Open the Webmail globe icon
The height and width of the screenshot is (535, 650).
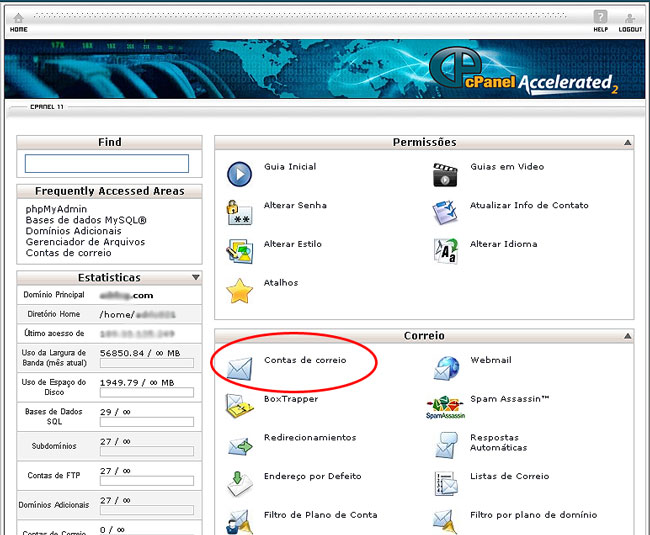tap(445, 367)
